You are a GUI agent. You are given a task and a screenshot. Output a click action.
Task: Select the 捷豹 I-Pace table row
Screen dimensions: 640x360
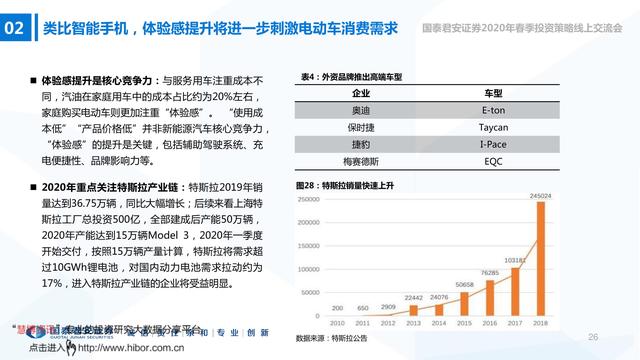pos(427,144)
